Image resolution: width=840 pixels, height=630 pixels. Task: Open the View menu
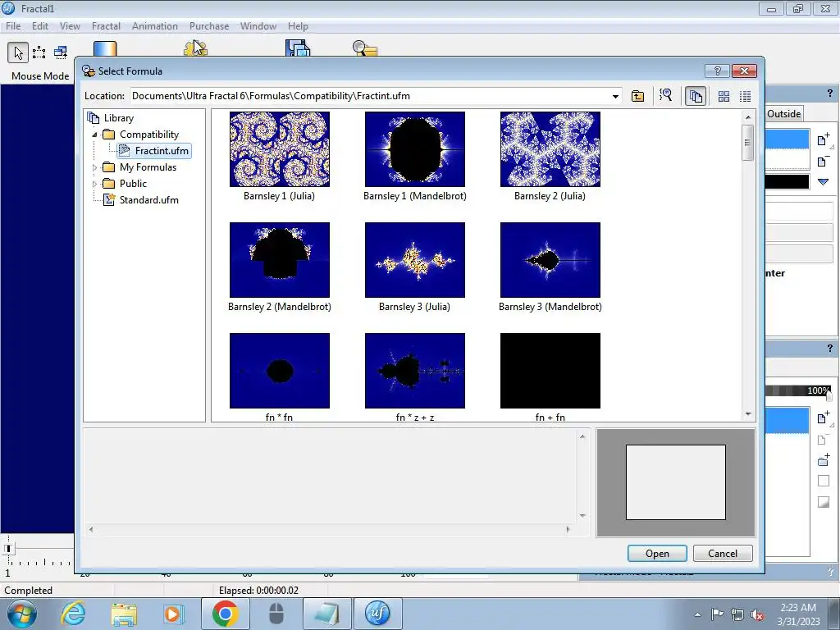click(70, 26)
